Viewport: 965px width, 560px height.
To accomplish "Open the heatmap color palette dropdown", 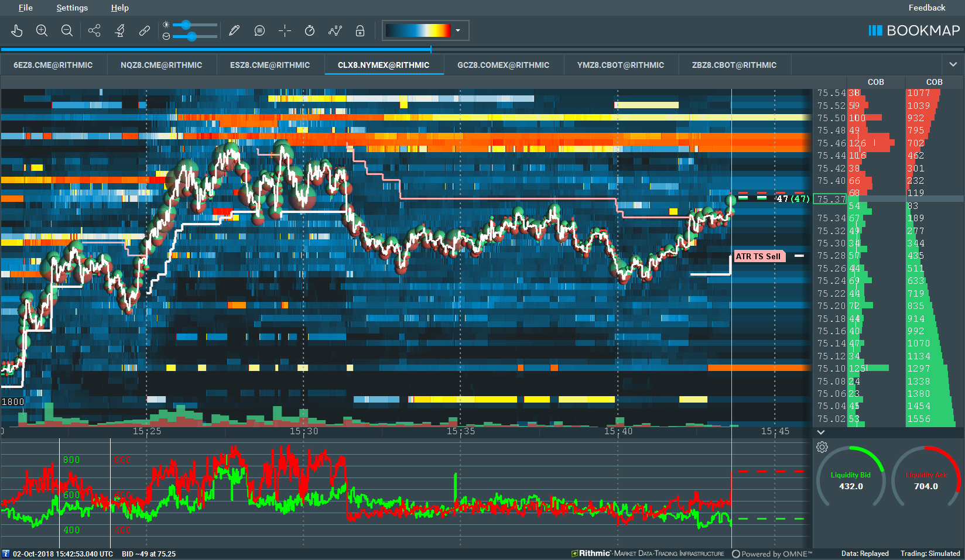I will (x=458, y=30).
